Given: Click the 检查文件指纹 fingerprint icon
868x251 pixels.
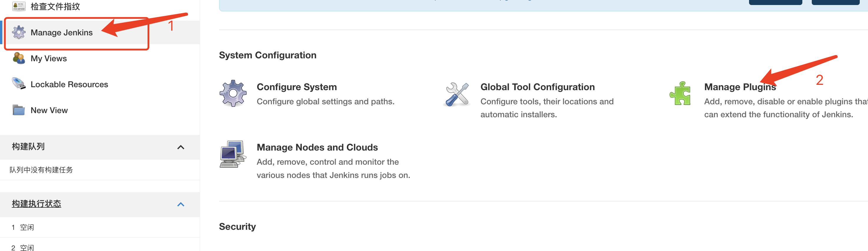Looking at the screenshot, I should pos(19,6).
